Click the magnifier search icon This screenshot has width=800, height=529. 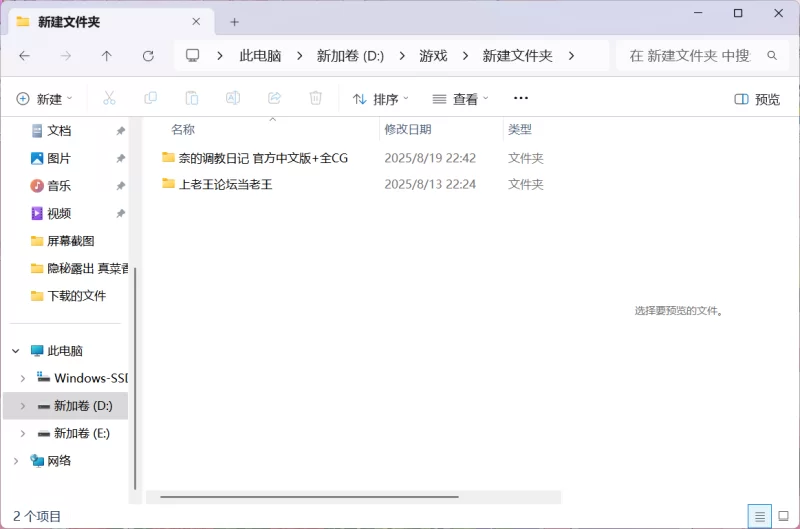point(772,56)
